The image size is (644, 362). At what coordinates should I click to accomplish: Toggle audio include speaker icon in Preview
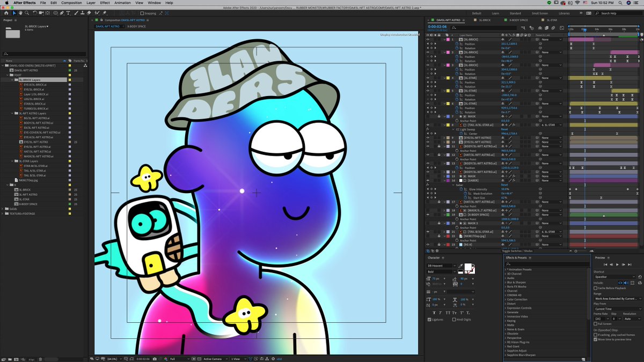pos(626,283)
